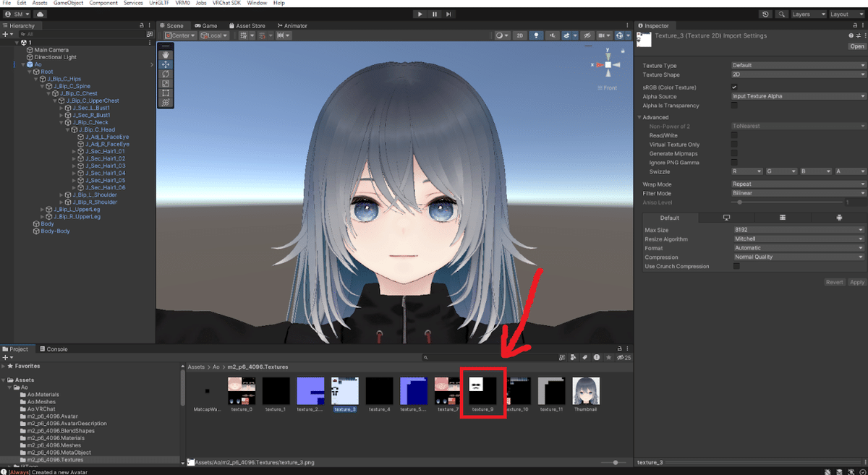Open the Layout dropdown
This screenshot has width=868, height=475.
[846, 14]
